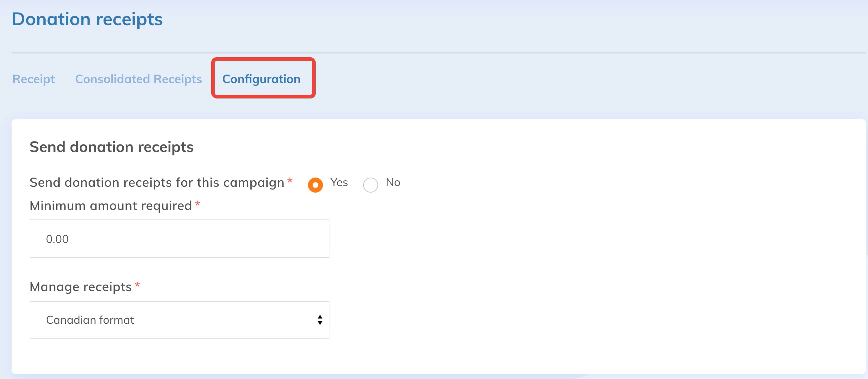Focus the Minimum amount required field
Image resolution: width=868 pixels, height=379 pixels.
pyautogui.click(x=179, y=239)
